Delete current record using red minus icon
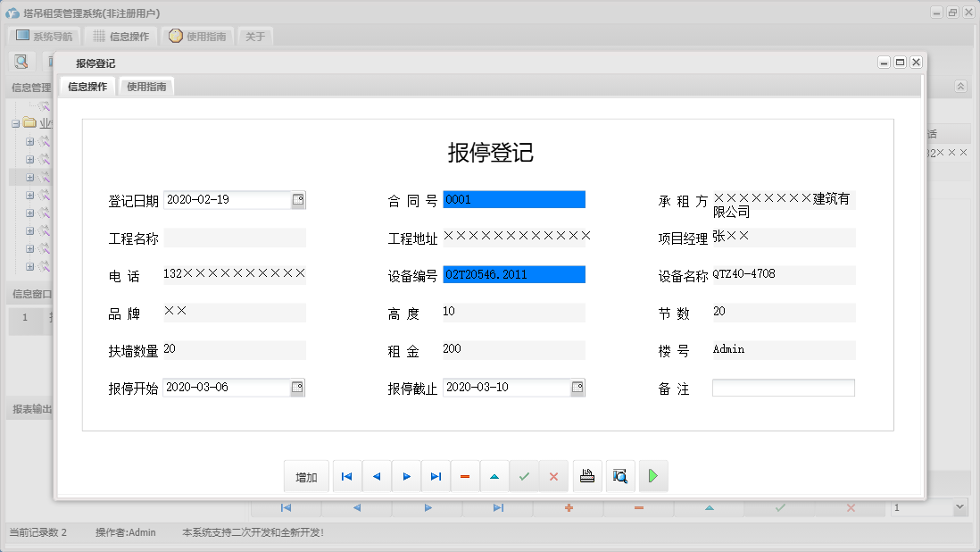The width and height of the screenshot is (980, 552). click(465, 476)
